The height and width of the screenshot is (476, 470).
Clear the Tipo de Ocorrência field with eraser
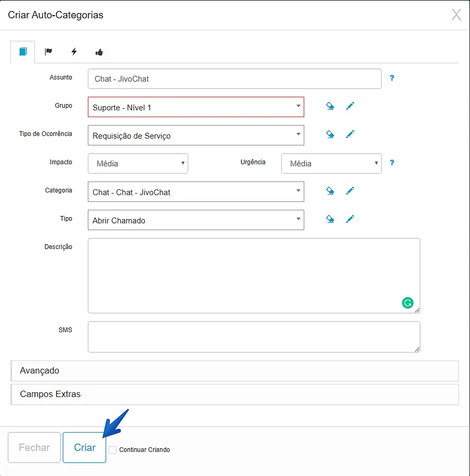click(330, 134)
